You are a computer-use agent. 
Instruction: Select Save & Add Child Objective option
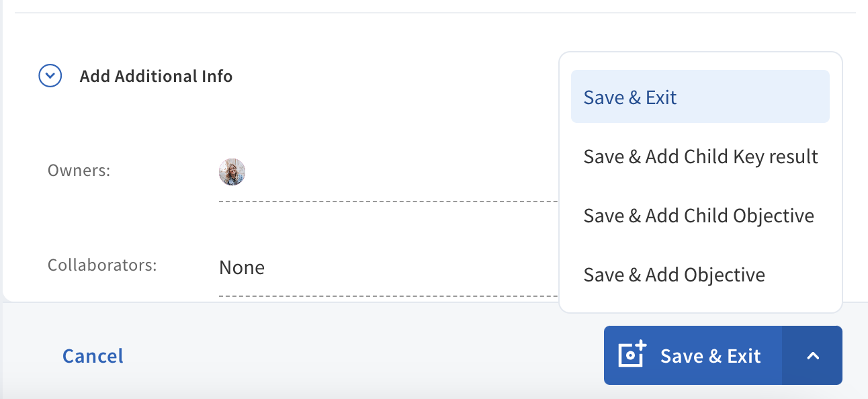pyautogui.click(x=700, y=216)
